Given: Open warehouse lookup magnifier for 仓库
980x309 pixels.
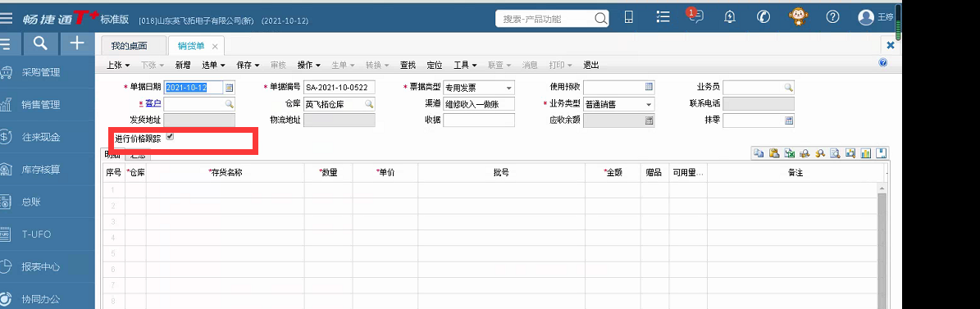Looking at the screenshot, I should (369, 104).
